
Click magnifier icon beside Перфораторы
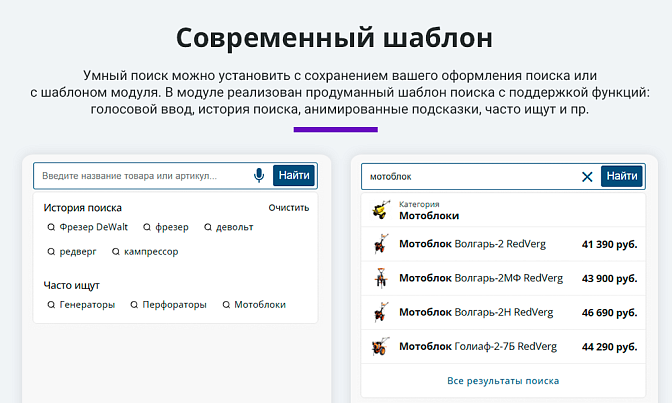[x=134, y=305]
